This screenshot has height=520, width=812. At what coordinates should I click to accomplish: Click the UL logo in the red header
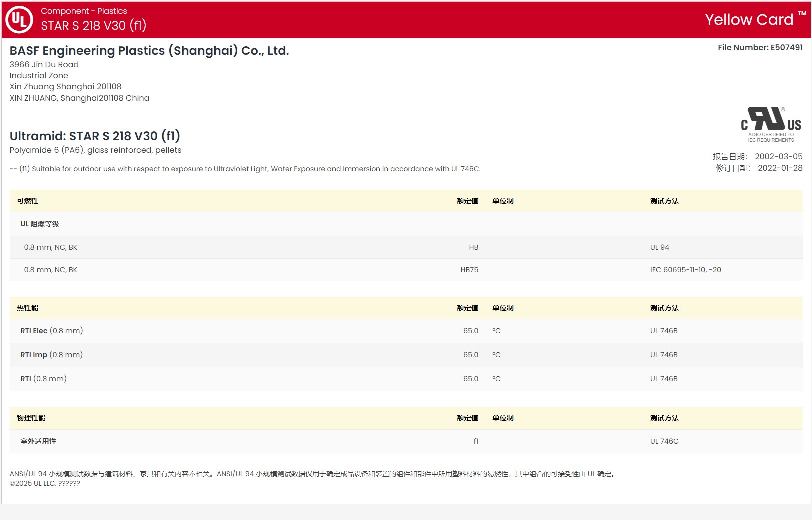click(x=19, y=20)
